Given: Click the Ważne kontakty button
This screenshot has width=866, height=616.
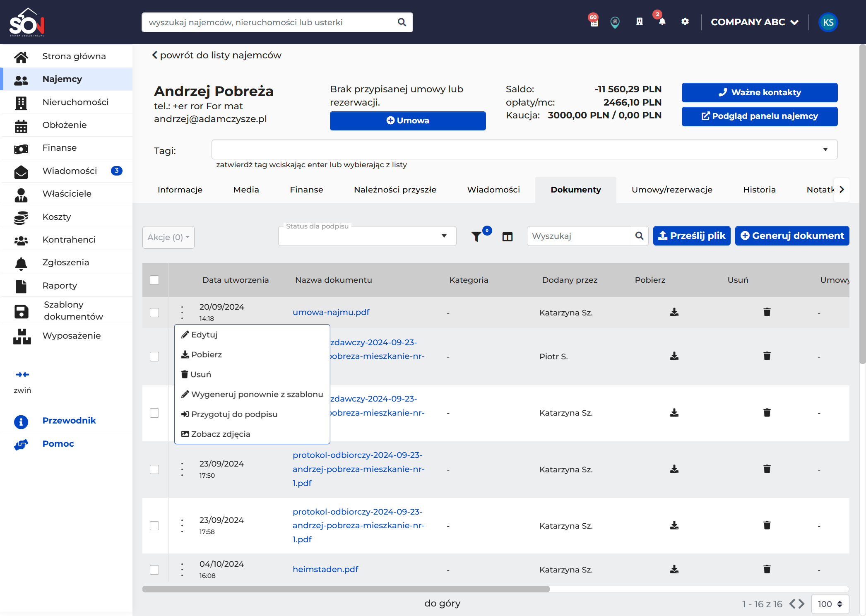Looking at the screenshot, I should pos(760,92).
